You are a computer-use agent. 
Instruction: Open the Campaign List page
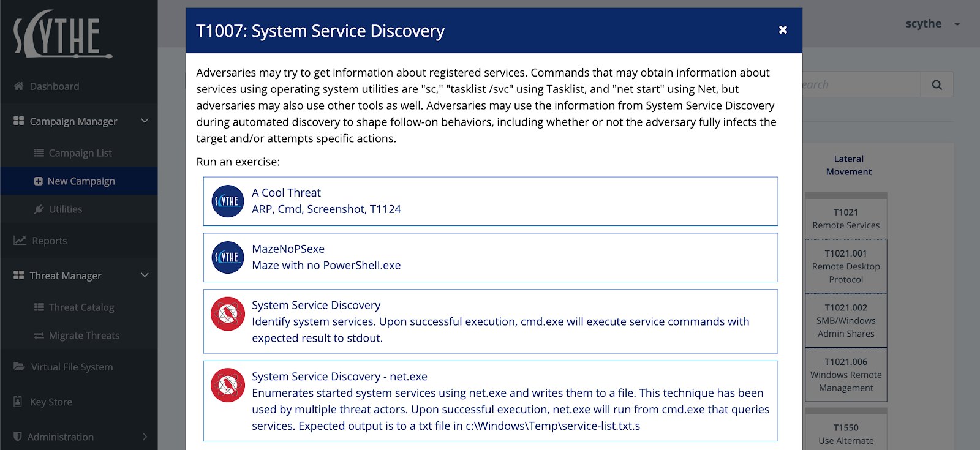pos(80,153)
